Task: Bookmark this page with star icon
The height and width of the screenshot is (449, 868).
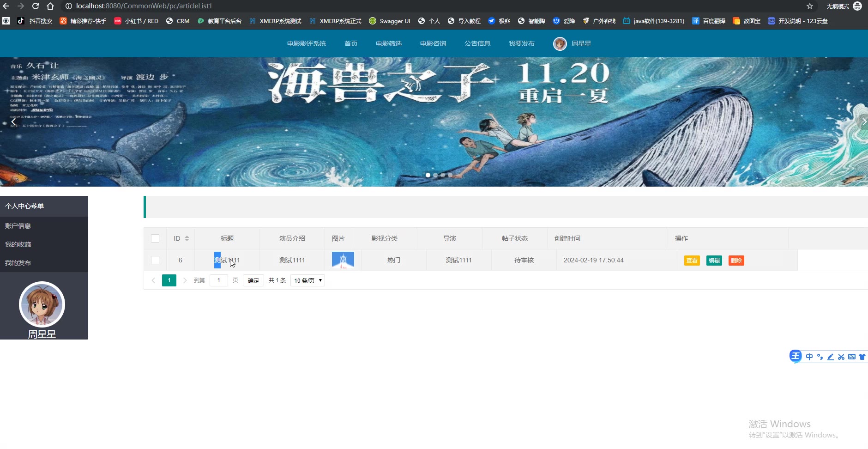Action: coord(810,6)
